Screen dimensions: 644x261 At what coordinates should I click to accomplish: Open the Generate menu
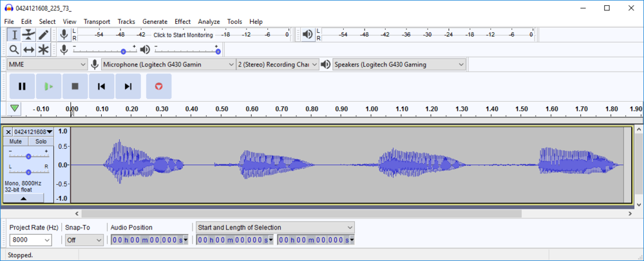point(155,22)
